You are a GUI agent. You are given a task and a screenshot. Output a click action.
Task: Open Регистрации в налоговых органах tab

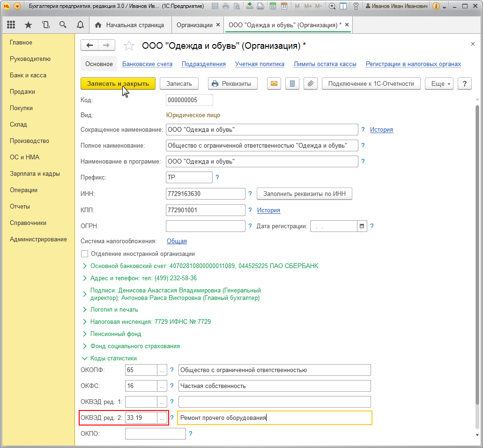[x=413, y=64]
